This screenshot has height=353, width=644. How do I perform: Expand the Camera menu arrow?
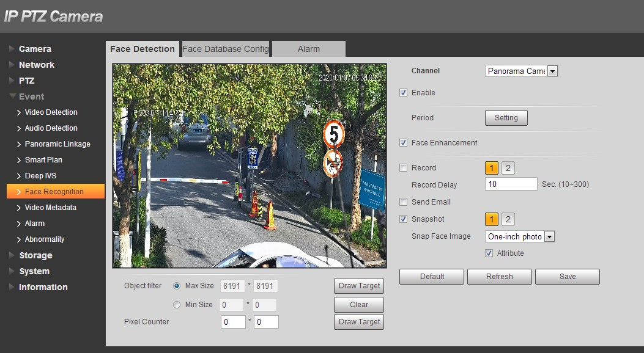[12, 49]
